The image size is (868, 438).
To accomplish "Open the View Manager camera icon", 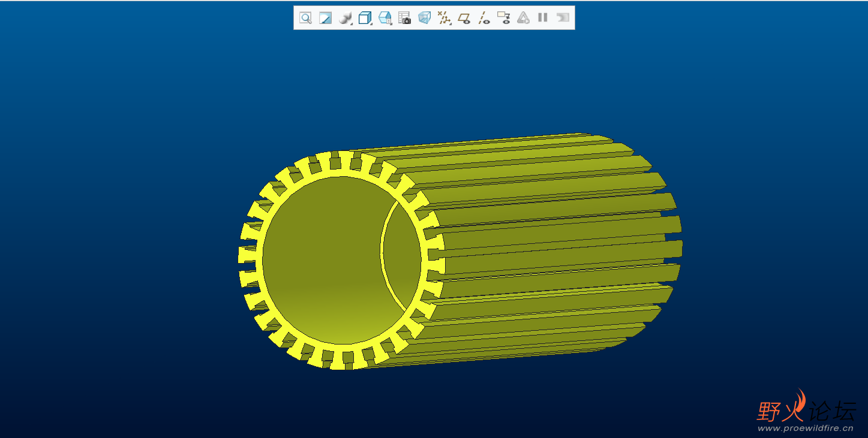I will pos(405,18).
